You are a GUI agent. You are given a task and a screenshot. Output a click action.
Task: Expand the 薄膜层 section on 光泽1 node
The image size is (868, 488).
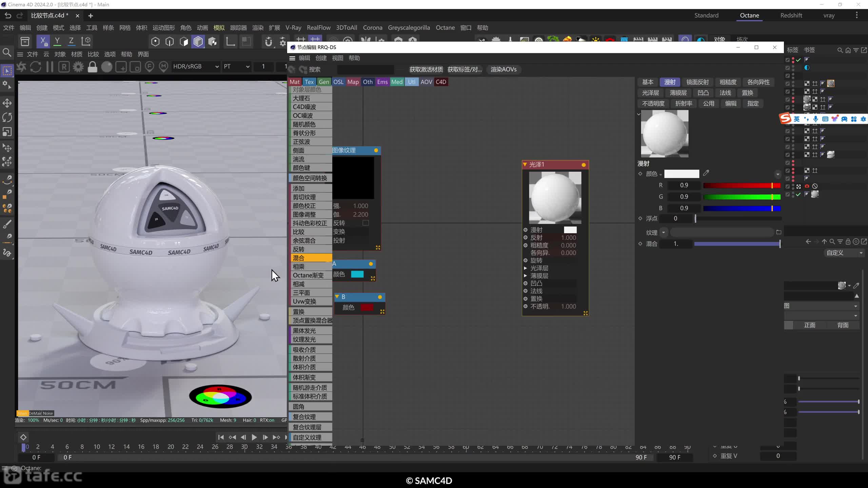[526, 276]
